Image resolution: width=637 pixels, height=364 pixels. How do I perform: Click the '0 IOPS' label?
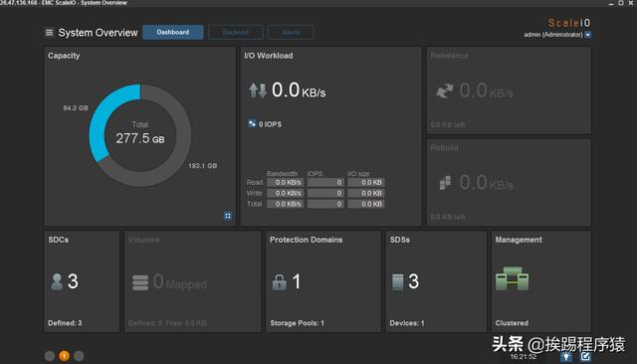coord(270,124)
